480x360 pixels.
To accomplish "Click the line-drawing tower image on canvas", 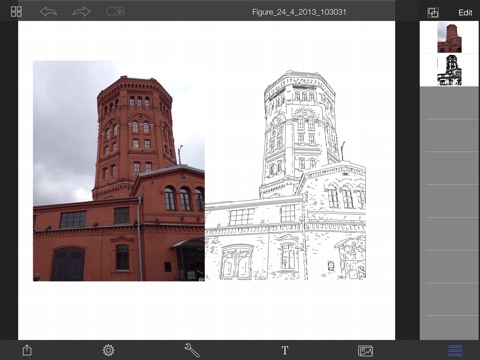I will [285, 175].
